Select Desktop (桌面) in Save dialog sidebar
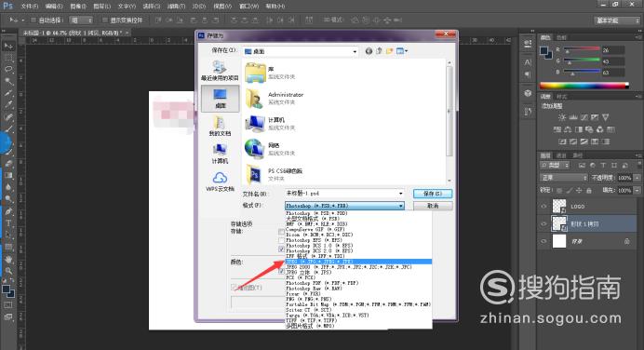This screenshot has height=350, width=644. point(221,99)
